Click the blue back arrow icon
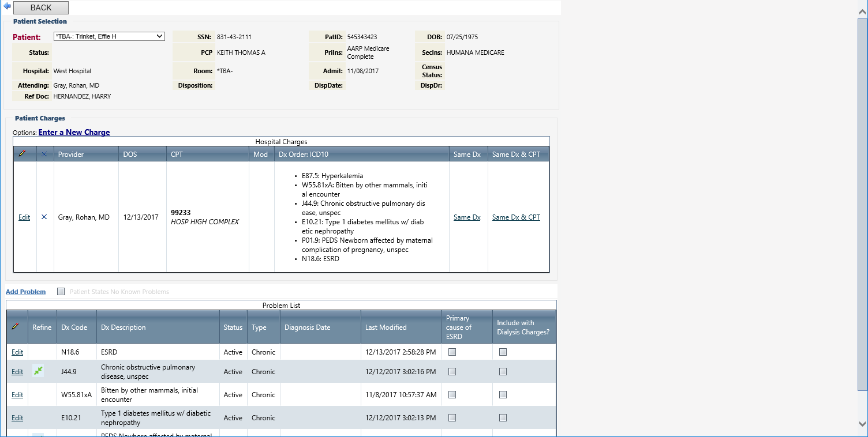This screenshot has height=437, width=868. pyautogui.click(x=7, y=6)
